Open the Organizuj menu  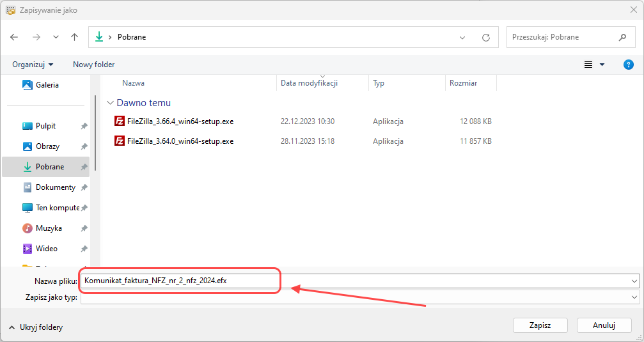[x=33, y=65]
